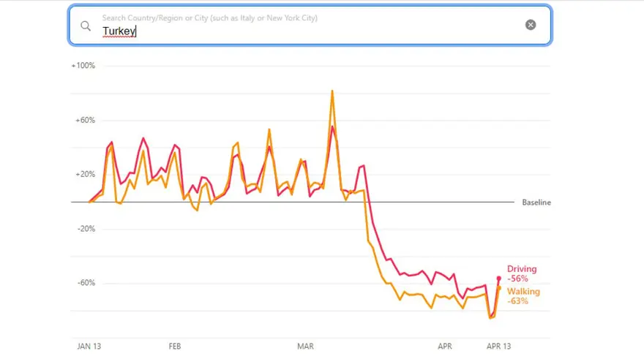Click the +100% y-axis label
The height and width of the screenshot is (356, 644).
coord(83,66)
